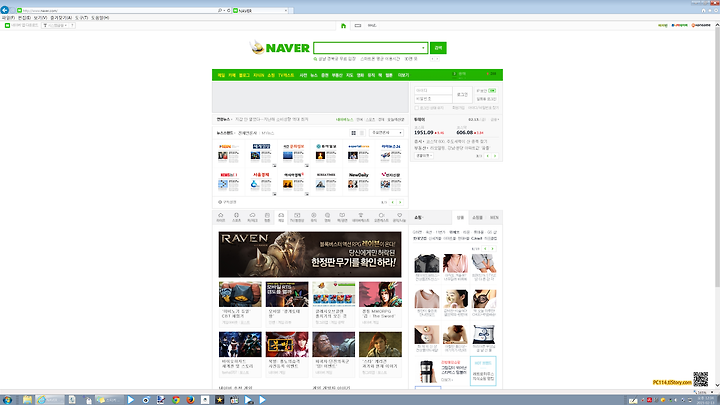
Task: Open the NewDaily newspaper logo
Action: [x=359, y=175]
